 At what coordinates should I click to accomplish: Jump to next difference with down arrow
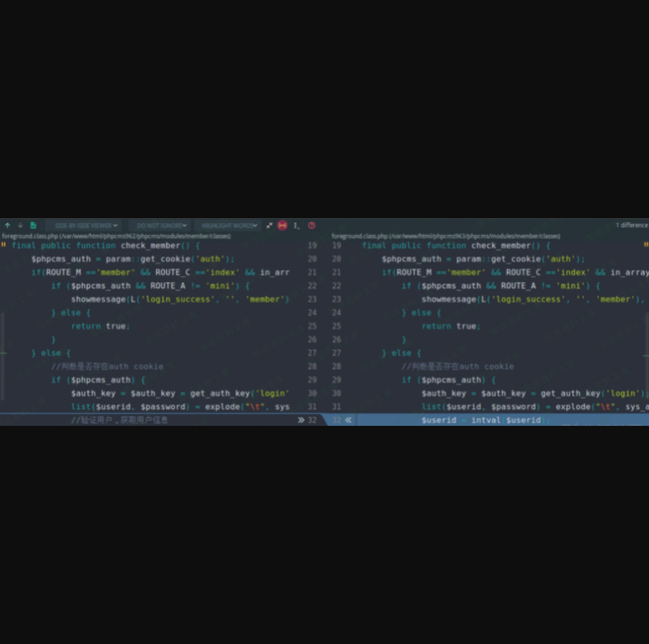tap(20, 225)
